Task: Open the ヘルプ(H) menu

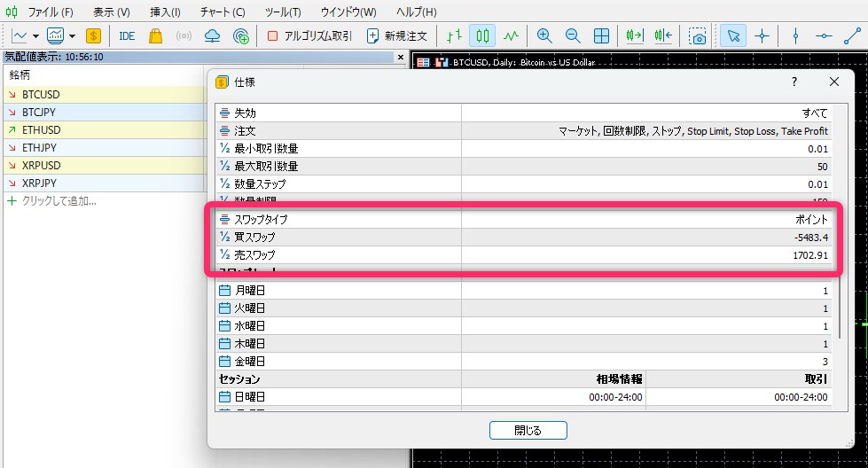Action: [417, 12]
